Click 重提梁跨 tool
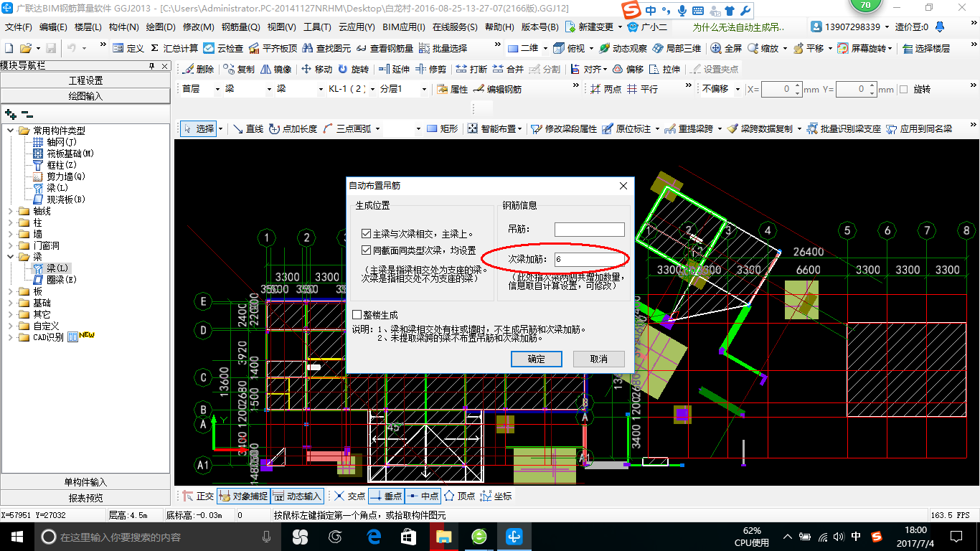980x551 pixels. [x=689, y=128]
